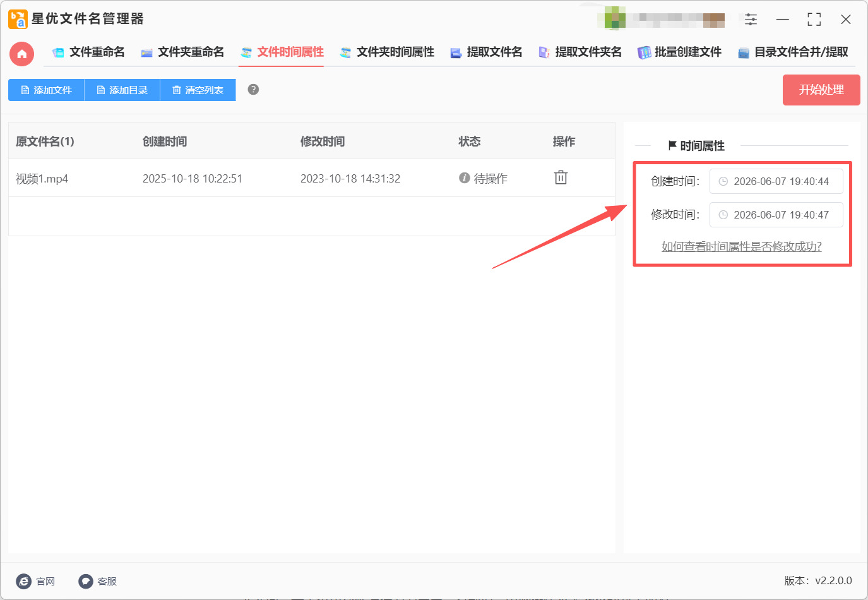This screenshot has width=868, height=600.
Task: Delete 视频1.mp4 with the trash icon
Action: point(561,177)
